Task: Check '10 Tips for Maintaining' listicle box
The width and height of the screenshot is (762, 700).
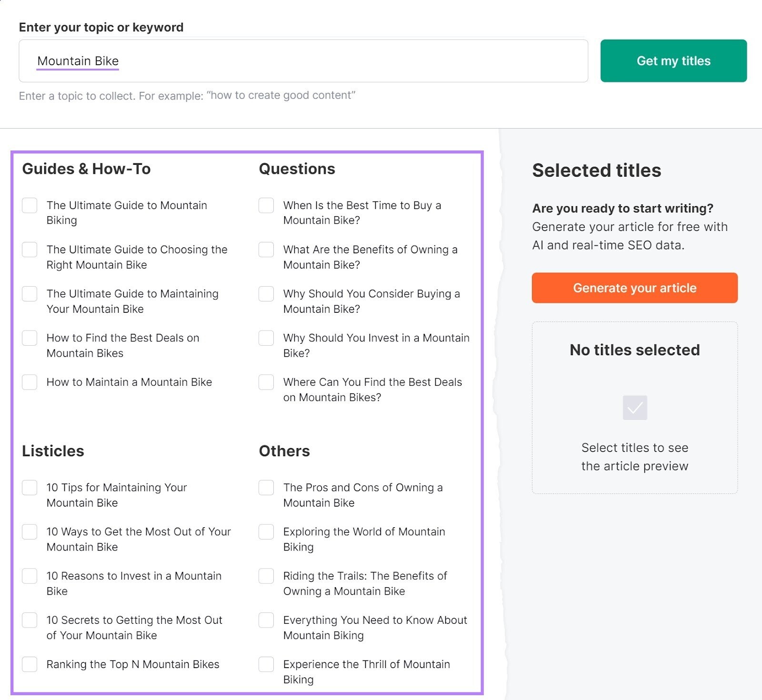Action: [30, 488]
